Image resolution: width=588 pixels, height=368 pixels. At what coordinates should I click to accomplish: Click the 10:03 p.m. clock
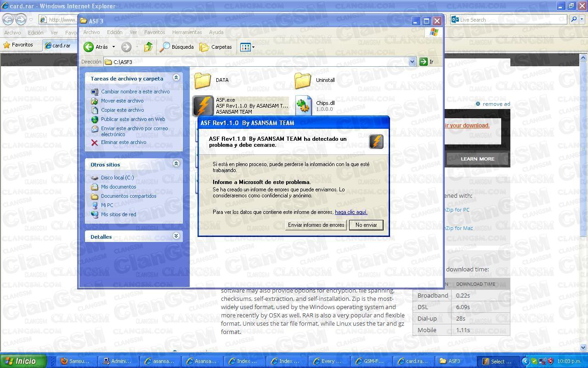pyautogui.click(x=570, y=361)
